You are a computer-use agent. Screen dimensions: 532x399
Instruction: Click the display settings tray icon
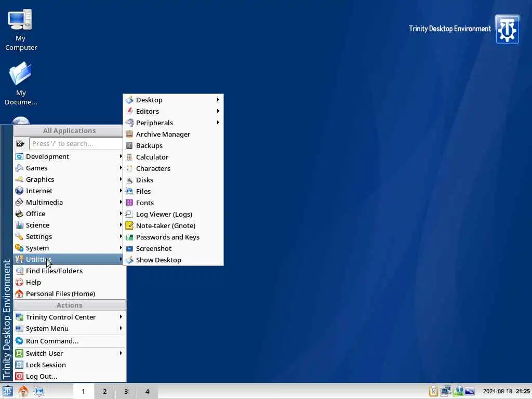470,391
